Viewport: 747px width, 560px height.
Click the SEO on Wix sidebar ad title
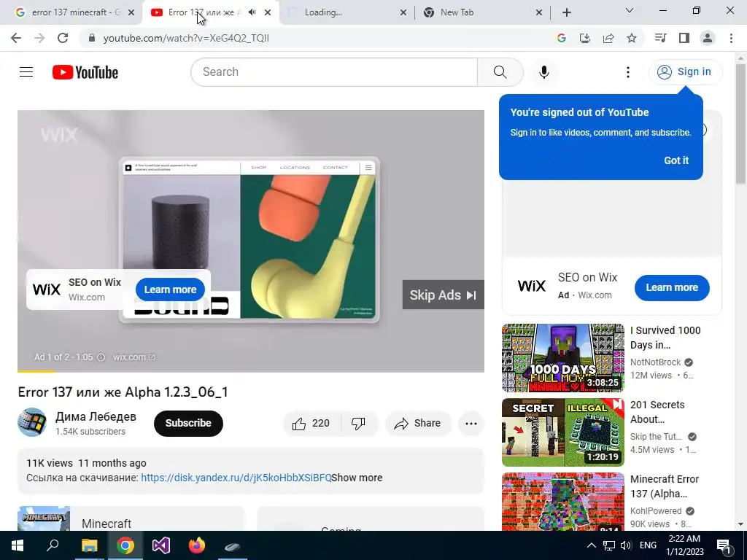coord(587,277)
